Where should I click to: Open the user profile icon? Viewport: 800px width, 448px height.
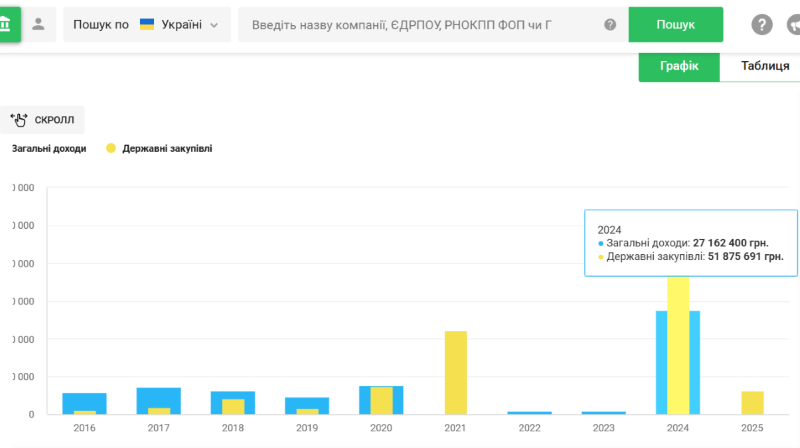(38, 24)
